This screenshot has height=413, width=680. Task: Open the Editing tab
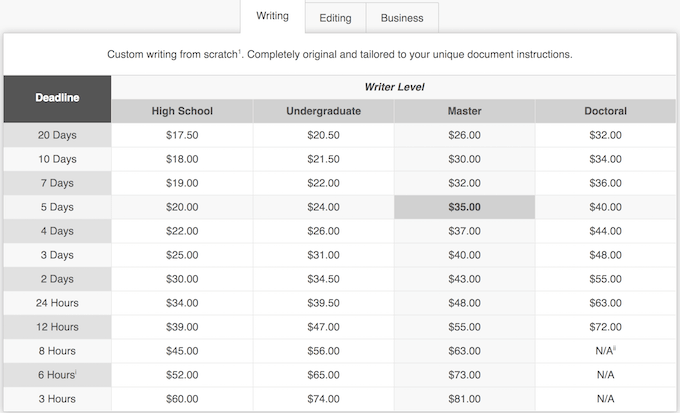[x=335, y=18]
